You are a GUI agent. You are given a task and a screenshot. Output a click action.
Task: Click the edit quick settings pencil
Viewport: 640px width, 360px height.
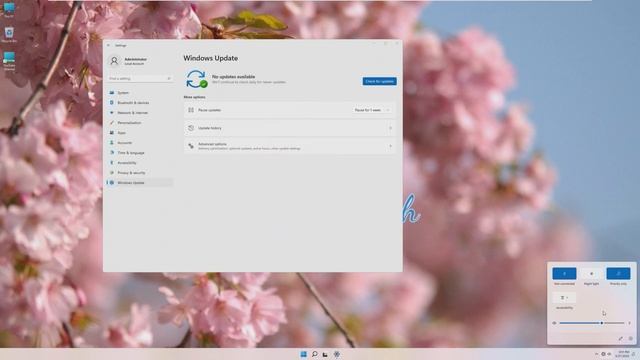coord(620,338)
